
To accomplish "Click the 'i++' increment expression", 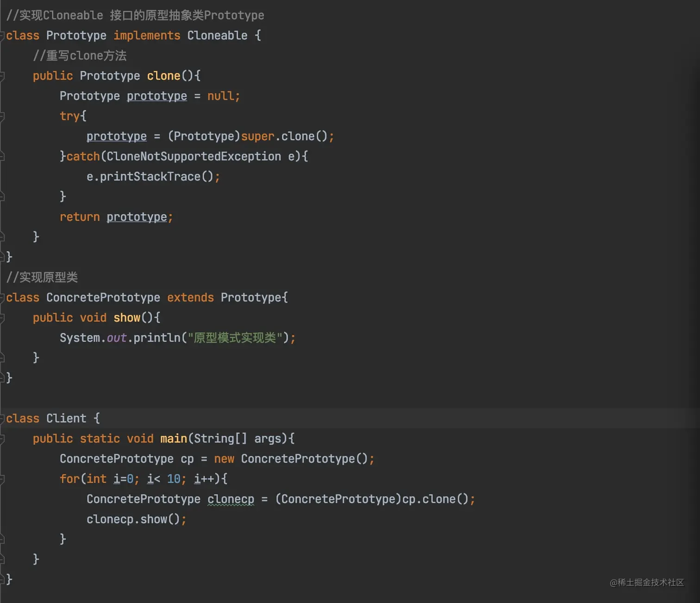I will click(204, 479).
